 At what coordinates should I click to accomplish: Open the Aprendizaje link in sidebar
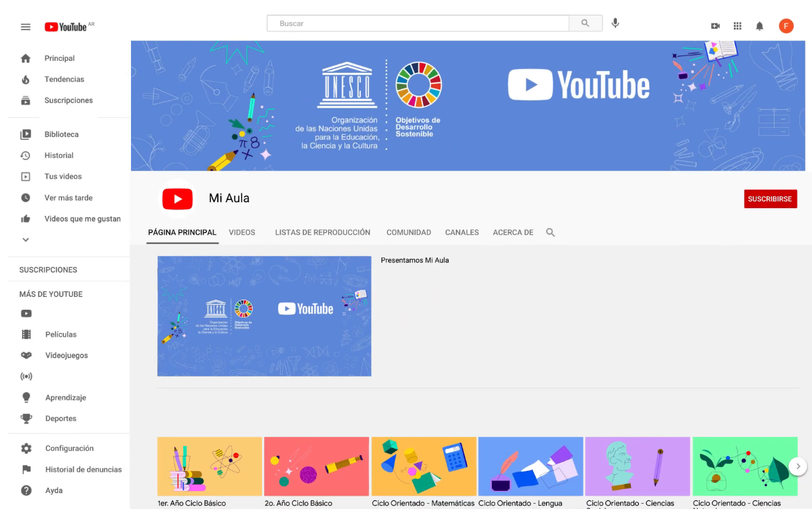[x=65, y=397]
